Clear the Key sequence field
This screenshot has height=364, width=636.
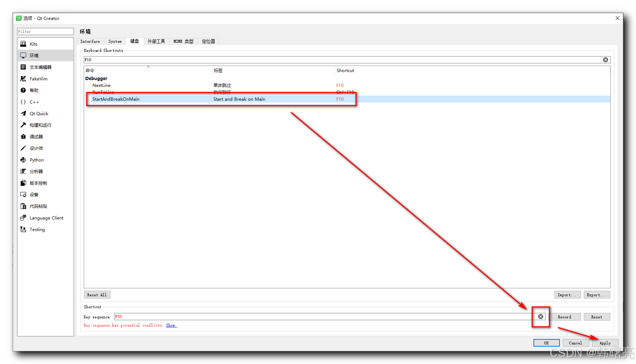point(540,317)
